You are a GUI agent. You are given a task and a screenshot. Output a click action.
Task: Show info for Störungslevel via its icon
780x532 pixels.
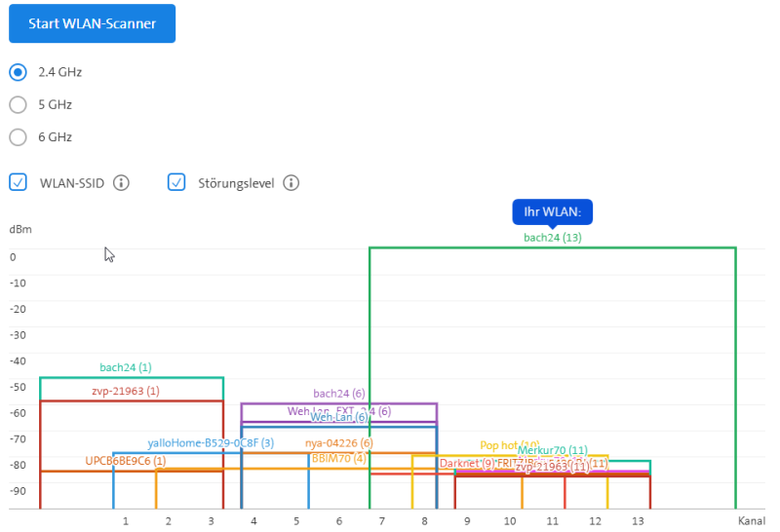(x=291, y=182)
